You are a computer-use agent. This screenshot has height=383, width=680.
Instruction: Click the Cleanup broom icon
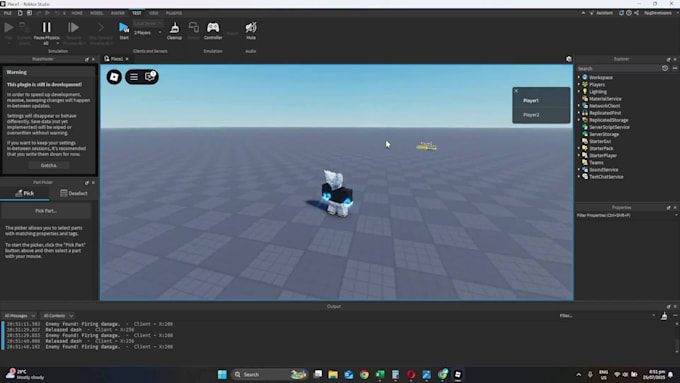tap(174, 30)
